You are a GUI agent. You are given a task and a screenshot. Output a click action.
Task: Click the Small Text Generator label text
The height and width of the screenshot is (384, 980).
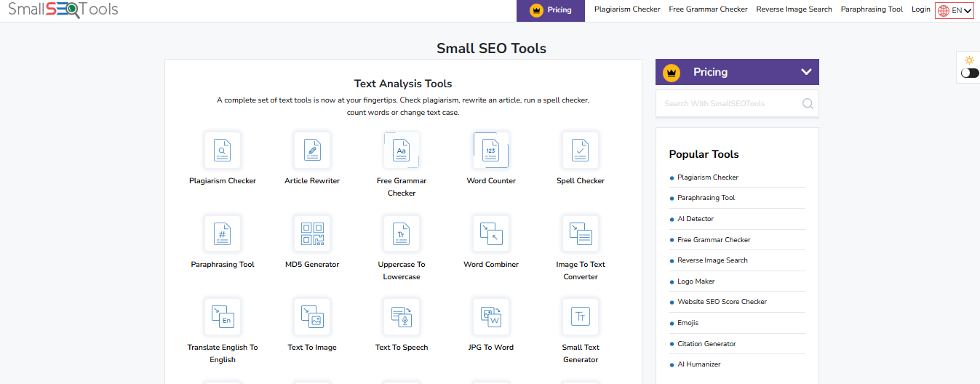[x=581, y=353]
